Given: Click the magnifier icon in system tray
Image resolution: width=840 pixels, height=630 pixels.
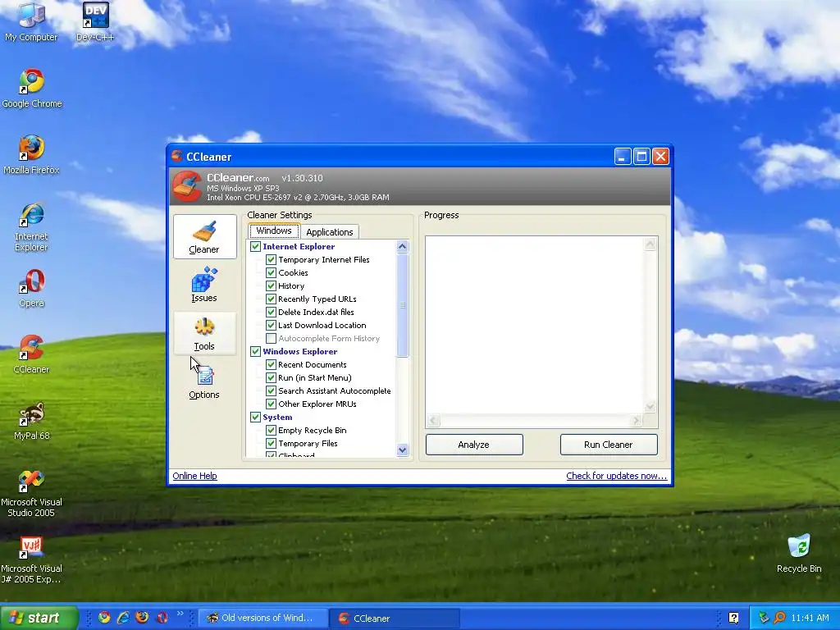Looking at the screenshot, I should [x=779, y=618].
